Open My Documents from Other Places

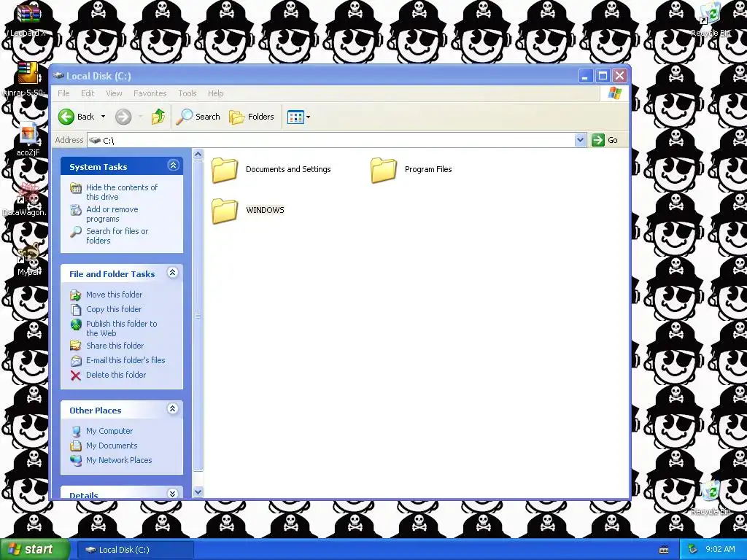tap(112, 446)
